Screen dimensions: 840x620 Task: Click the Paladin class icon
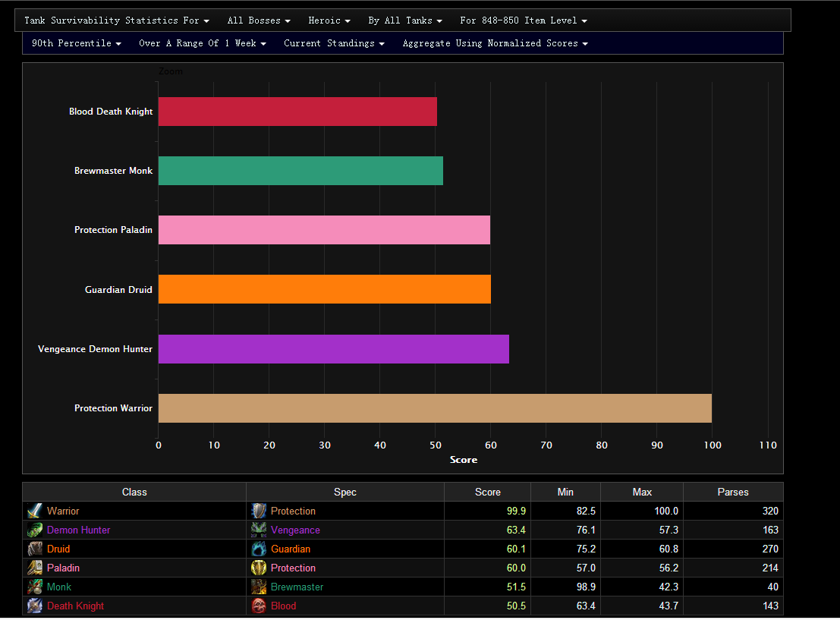[35, 568]
